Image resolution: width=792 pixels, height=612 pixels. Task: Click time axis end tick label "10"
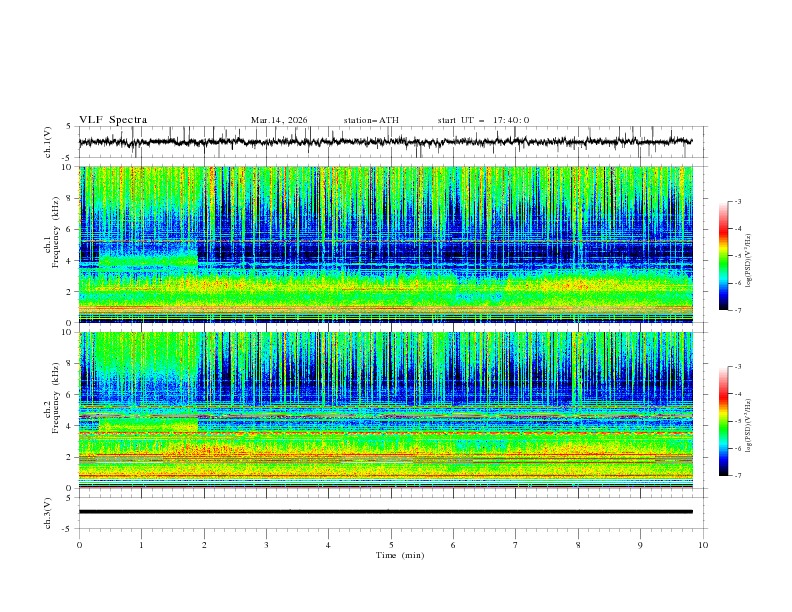(x=703, y=545)
